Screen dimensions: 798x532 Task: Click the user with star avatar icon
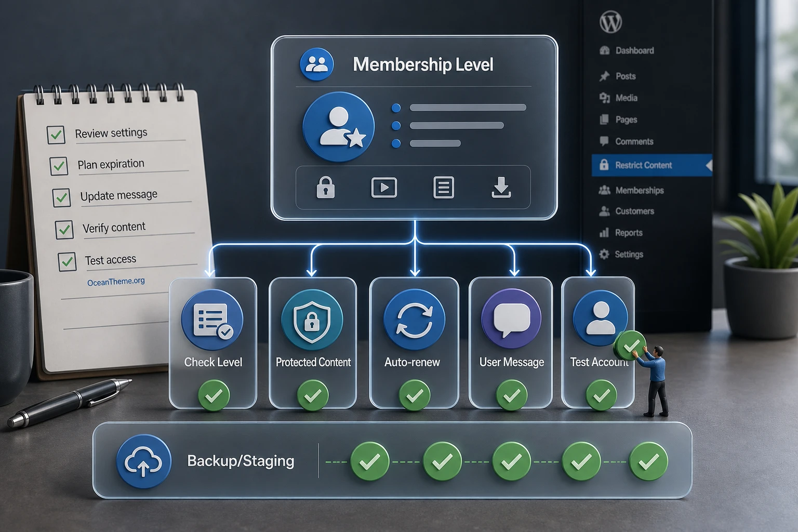point(339,127)
